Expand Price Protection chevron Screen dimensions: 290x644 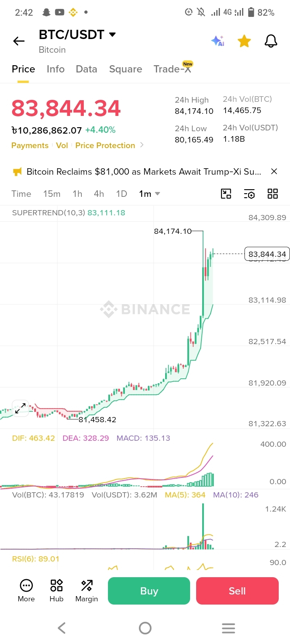click(142, 145)
